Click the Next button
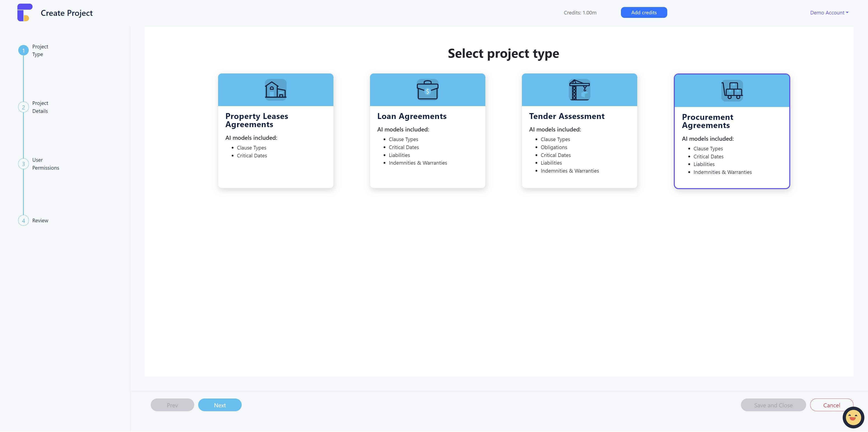The height and width of the screenshot is (432, 868). pyautogui.click(x=220, y=405)
